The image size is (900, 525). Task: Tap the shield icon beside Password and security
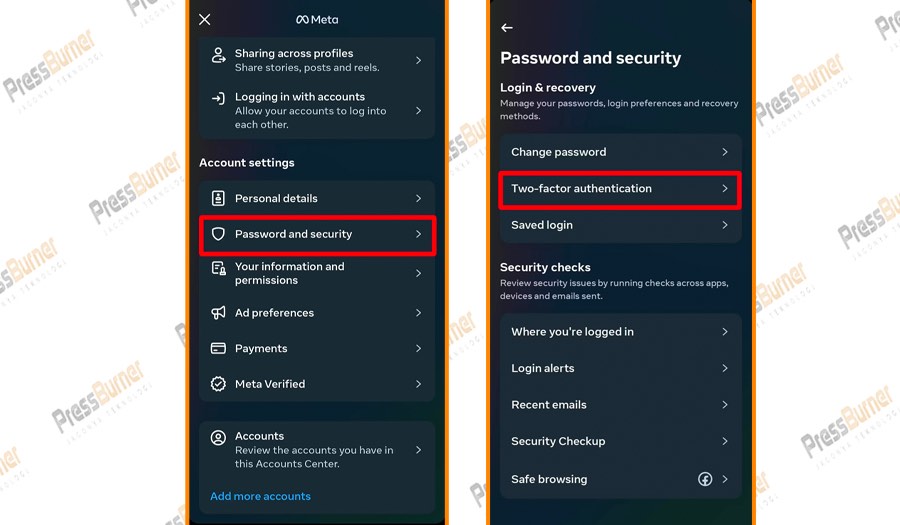coord(218,234)
